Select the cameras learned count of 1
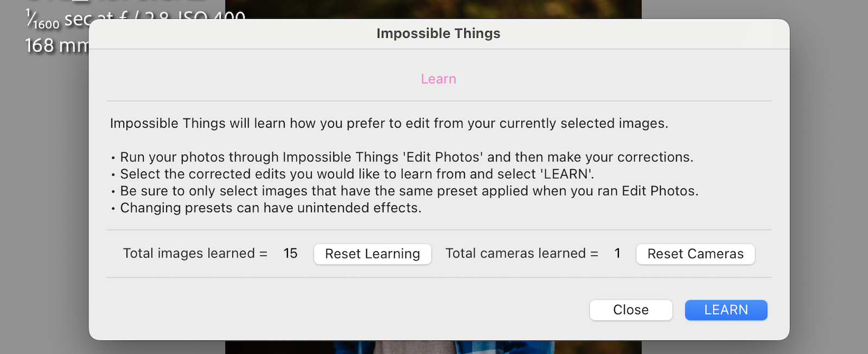 pyautogui.click(x=617, y=254)
